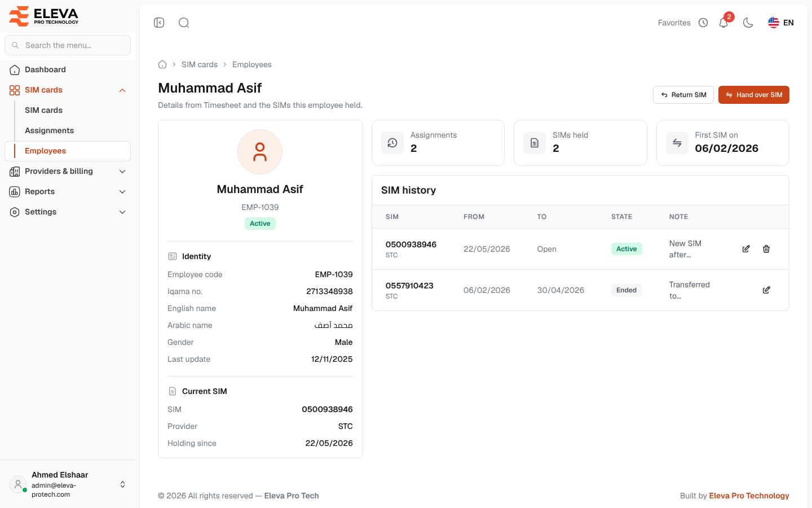Viewport: 812px width, 508px height.
Task: Open the search magnifier icon in header
Action: tap(184, 23)
